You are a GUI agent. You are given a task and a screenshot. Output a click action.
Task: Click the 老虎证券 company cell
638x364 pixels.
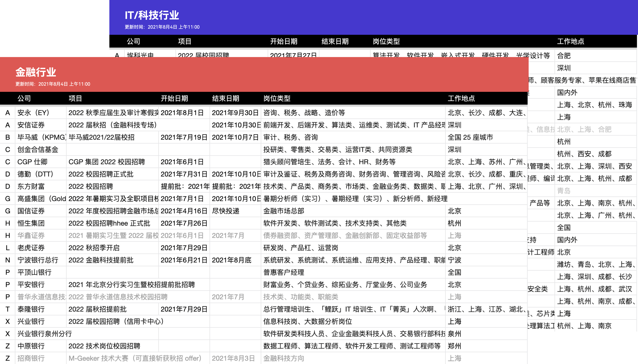coord(41,248)
